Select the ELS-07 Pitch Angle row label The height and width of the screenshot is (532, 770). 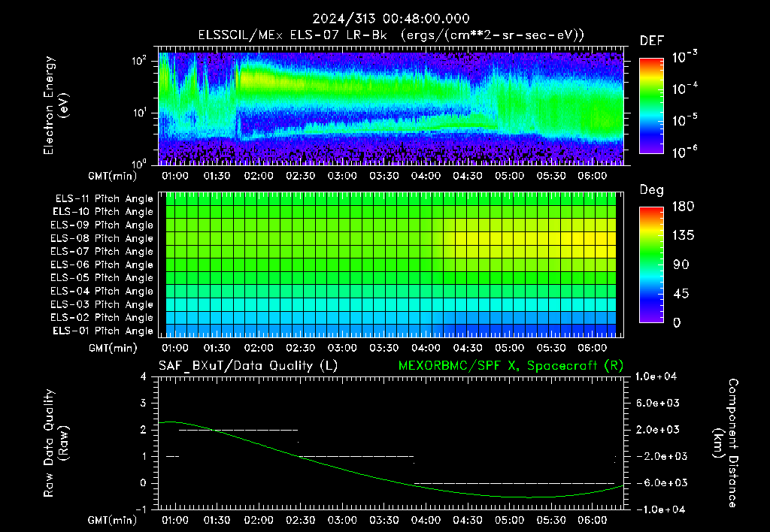[102, 251]
